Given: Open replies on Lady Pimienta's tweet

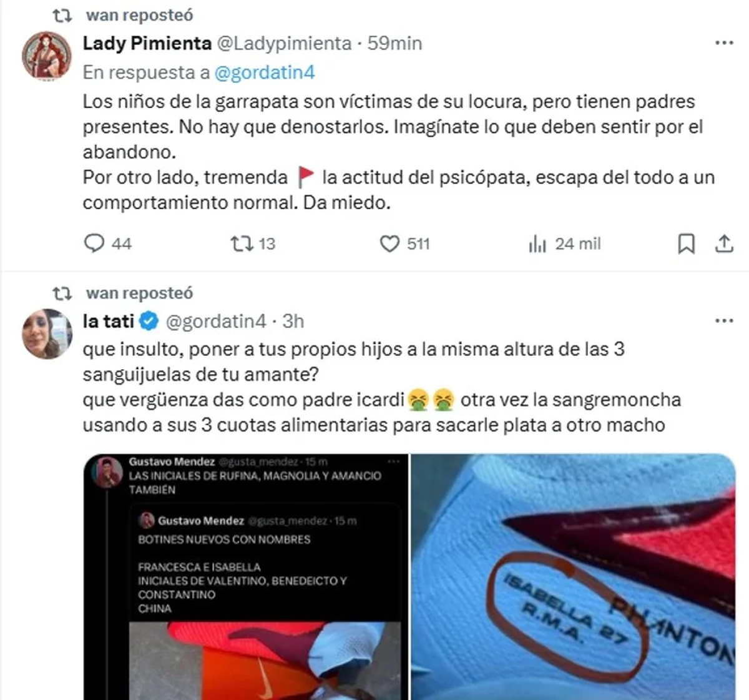Looking at the screenshot, I should 107,244.
